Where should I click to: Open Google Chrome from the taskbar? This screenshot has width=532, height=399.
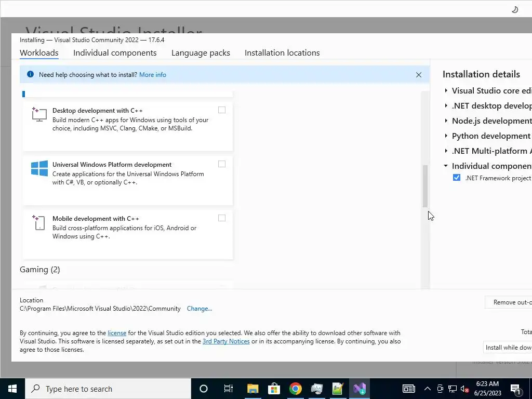295,389
